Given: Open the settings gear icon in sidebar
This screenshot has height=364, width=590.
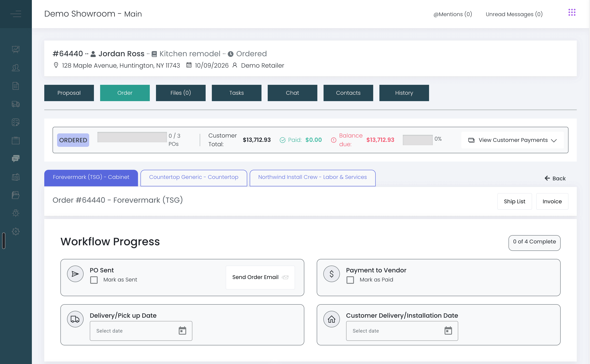Looking at the screenshot, I should [x=16, y=231].
